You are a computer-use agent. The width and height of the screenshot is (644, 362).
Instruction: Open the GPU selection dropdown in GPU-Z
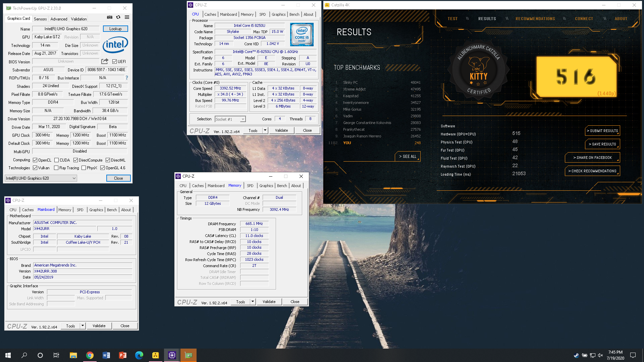tap(41, 178)
